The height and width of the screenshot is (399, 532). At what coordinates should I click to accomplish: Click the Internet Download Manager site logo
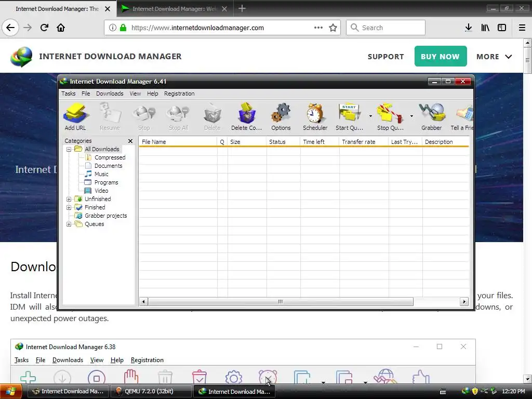tap(21, 57)
